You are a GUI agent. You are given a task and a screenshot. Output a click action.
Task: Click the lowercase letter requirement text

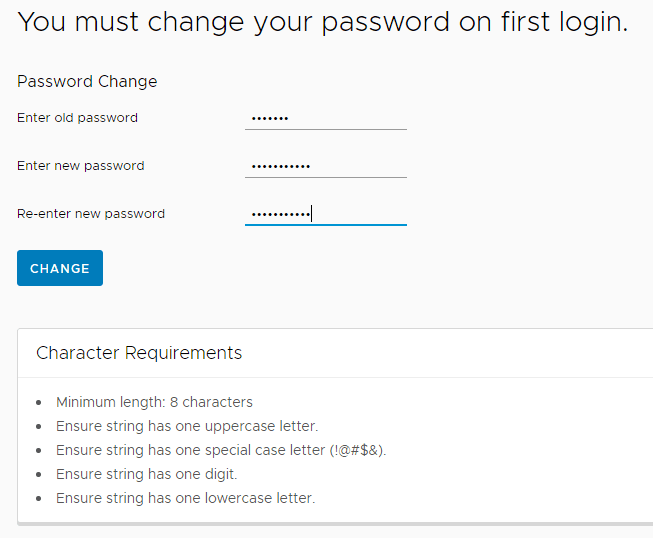pyautogui.click(x=185, y=498)
